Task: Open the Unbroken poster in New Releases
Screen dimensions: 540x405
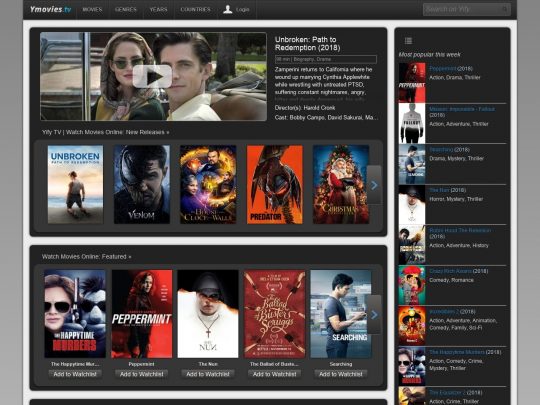Action: pyautogui.click(x=75, y=185)
